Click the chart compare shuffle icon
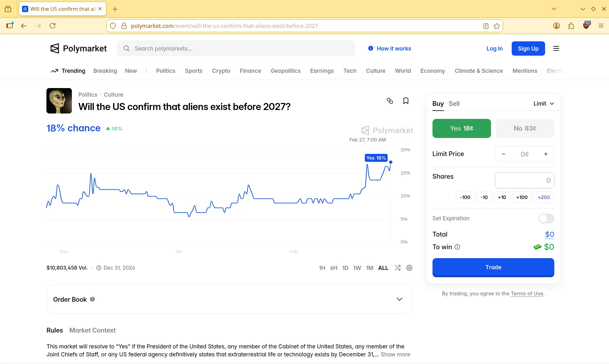609x364 pixels. pos(398,268)
